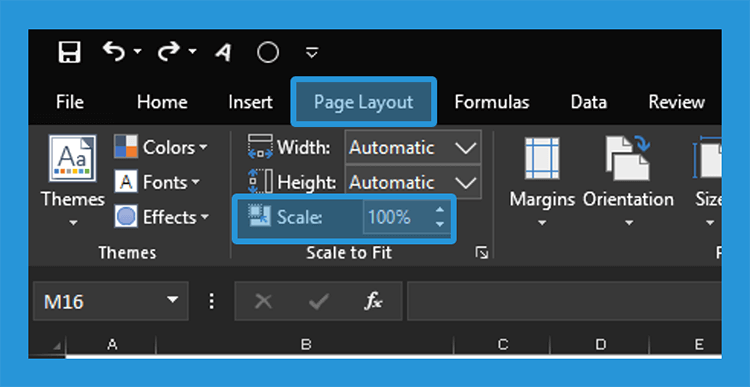This screenshot has height=387, width=750.
Task: Click the stylized A quick access icon
Action: (x=223, y=52)
